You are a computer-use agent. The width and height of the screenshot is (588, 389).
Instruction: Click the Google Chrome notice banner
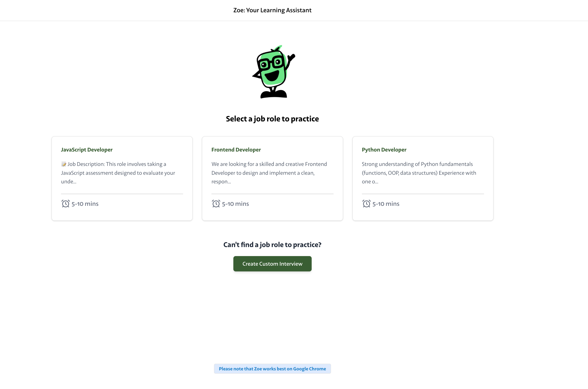pyautogui.click(x=272, y=369)
